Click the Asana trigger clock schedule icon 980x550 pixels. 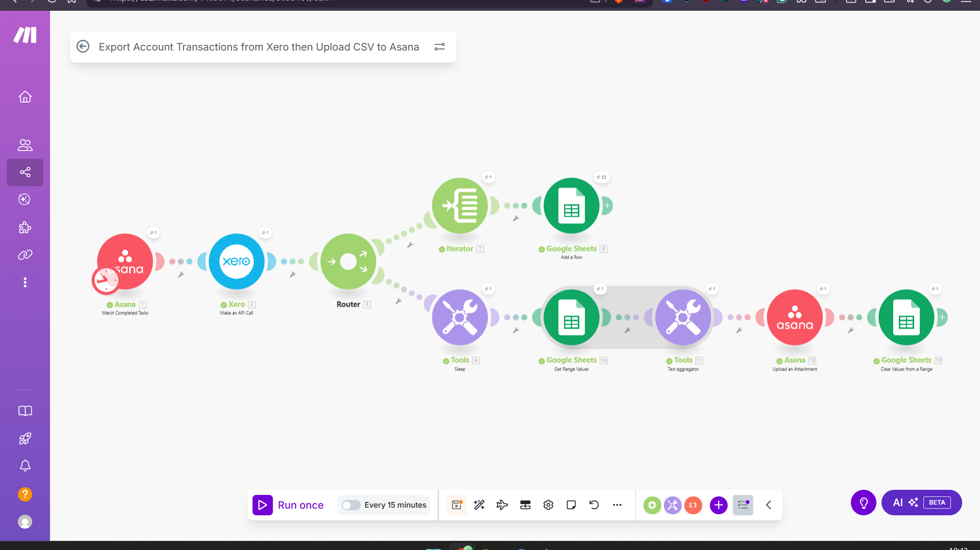point(106,281)
